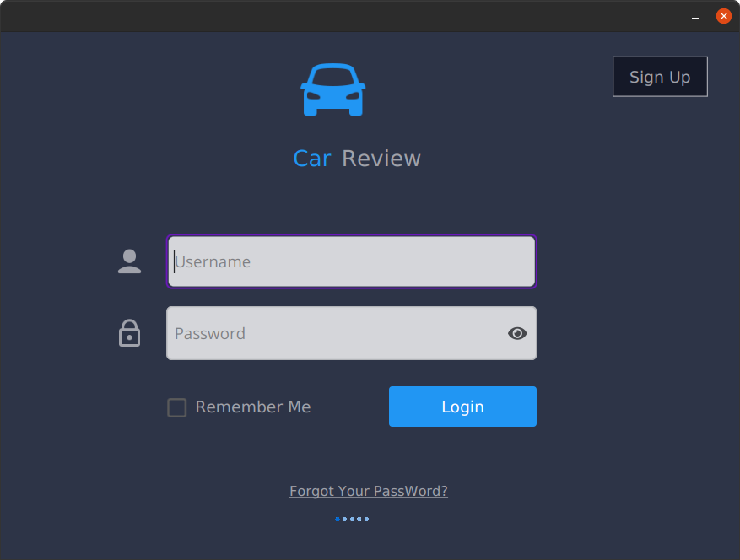Enable the Remember Me checkbox
Viewport: 740px width, 560px height.
177,407
